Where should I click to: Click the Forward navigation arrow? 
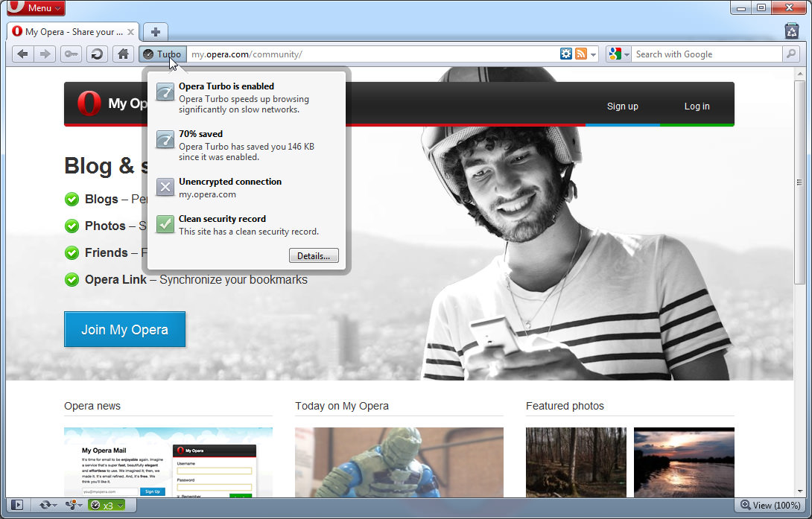point(45,54)
